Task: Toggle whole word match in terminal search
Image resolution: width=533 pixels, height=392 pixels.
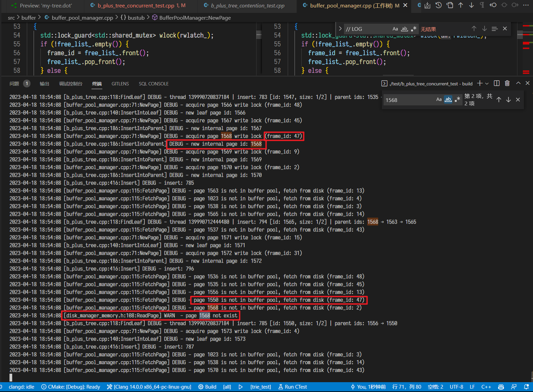Action: (448, 100)
